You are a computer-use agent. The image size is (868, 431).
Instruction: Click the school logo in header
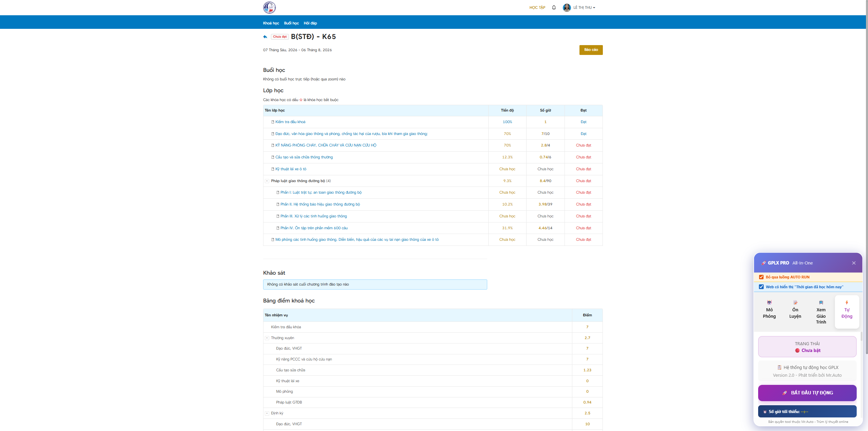(x=269, y=7)
